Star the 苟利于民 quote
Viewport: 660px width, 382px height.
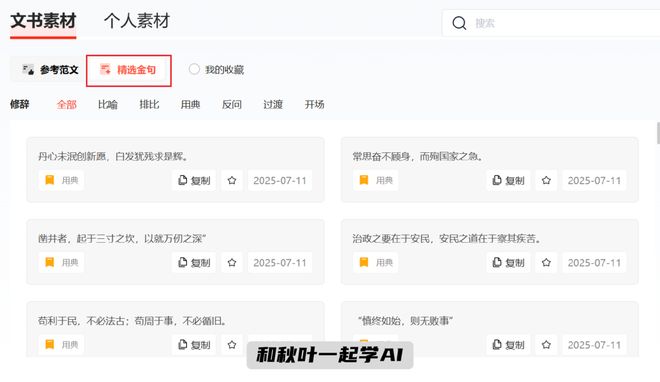[x=232, y=345]
